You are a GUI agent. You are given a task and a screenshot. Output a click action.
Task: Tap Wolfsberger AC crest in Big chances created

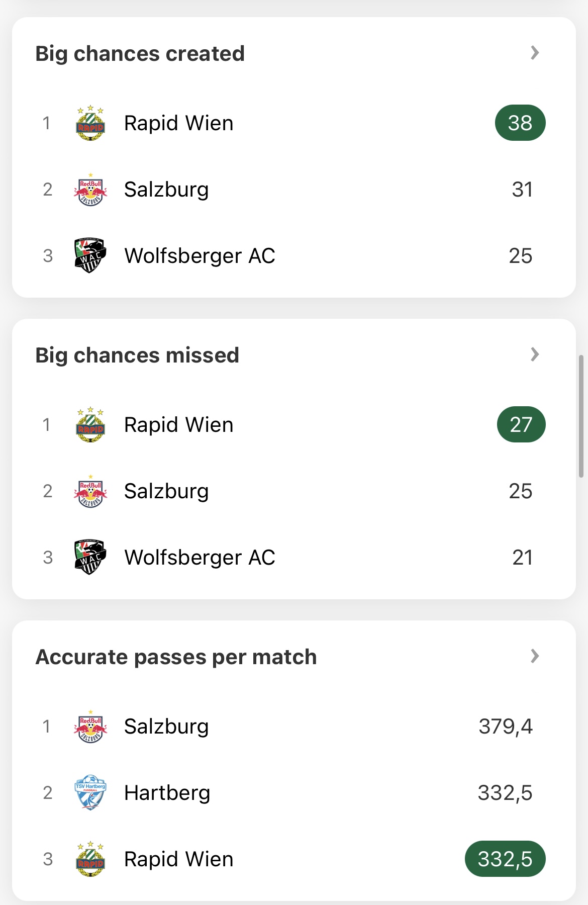[x=90, y=255]
